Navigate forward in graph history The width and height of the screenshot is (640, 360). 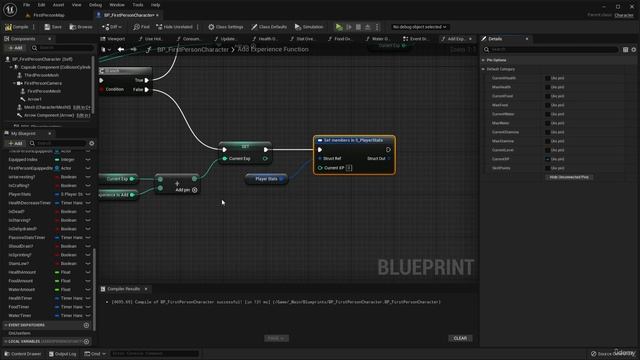[x=133, y=49]
